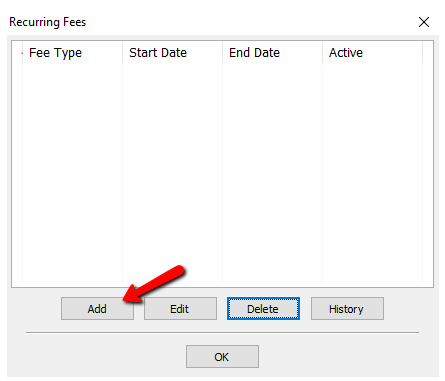Image resolution: width=445 pixels, height=381 pixels.
Task: Click the Add button
Action: tap(97, 309)
